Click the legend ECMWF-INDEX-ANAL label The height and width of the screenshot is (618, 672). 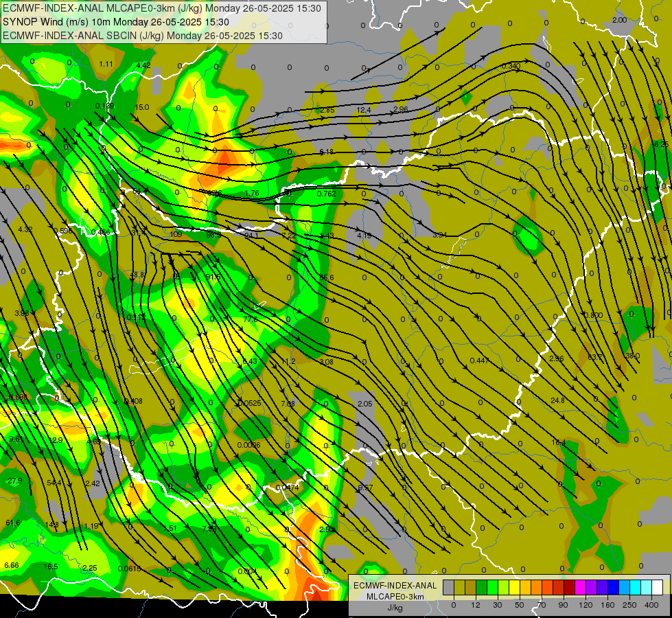395,586
